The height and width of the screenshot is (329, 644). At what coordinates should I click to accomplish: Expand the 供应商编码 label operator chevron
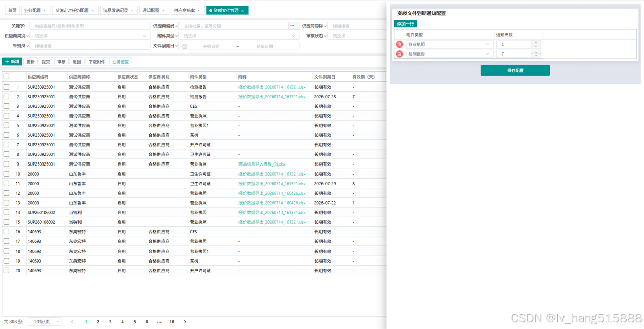point(176,26)
